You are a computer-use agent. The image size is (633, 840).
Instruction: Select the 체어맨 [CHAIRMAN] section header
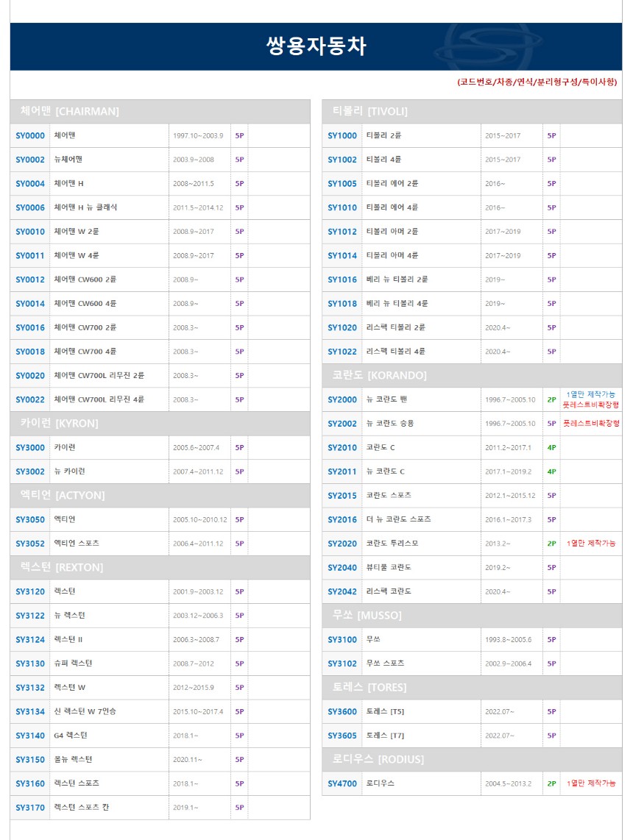pyautogui.click(x=70, y=112)
